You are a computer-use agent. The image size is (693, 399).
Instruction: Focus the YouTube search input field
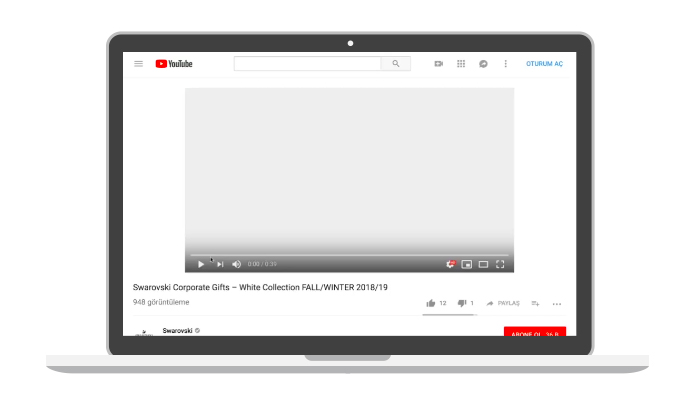307,64
